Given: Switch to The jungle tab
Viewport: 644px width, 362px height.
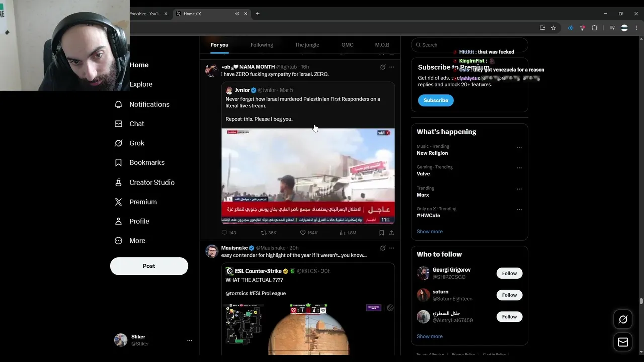Looking at the screenshot, I should coord(307,45).
